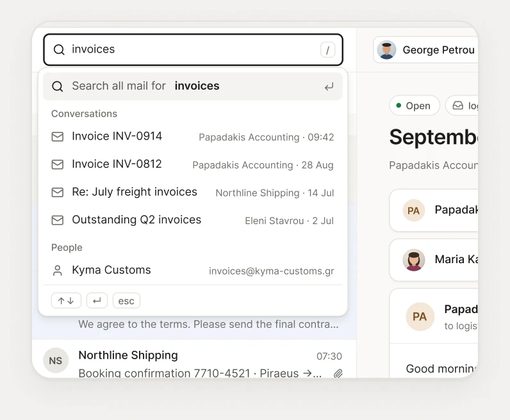Click 07:30 timestamp on Northline Shipping
The width and height of the screenshot is (510, 420).
pyautogui.click(x=329, y=356)
